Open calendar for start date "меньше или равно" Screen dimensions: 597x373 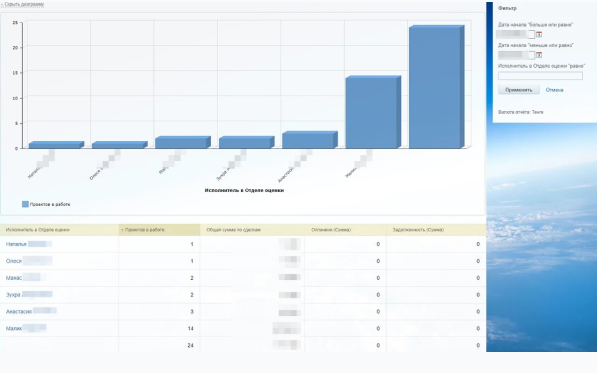coord(539,55)
